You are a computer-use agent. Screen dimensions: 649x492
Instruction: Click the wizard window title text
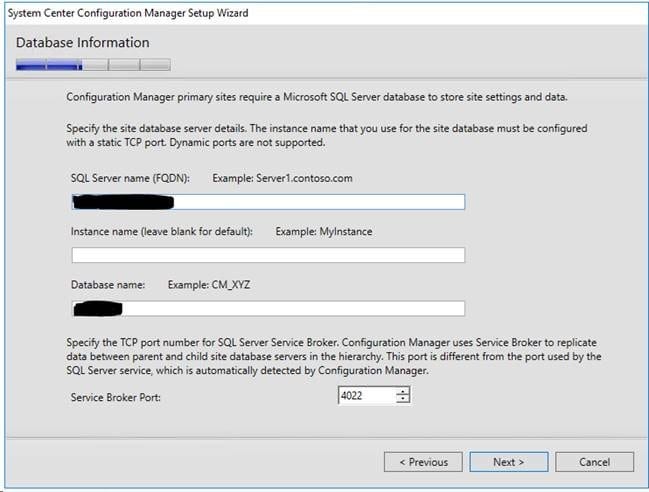click(x=128, y=13)
